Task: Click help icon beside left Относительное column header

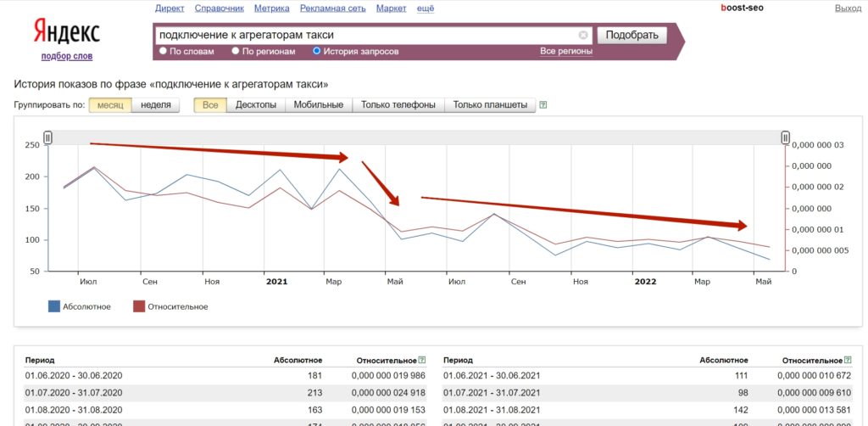Action: [422, 360]
